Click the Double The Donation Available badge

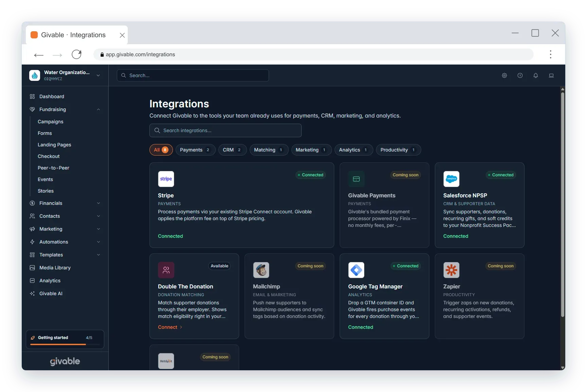coord(219,266)
